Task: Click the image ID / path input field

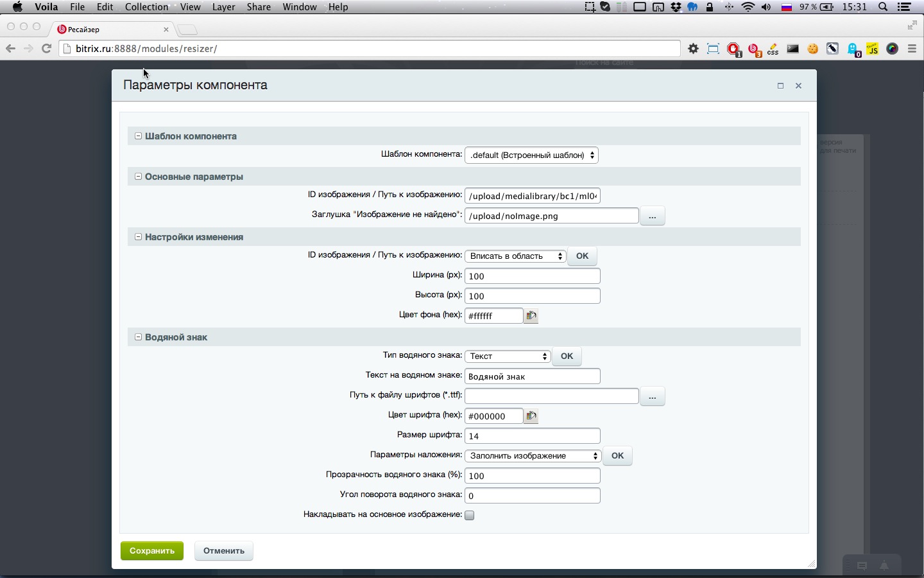Action: (533, 196)
